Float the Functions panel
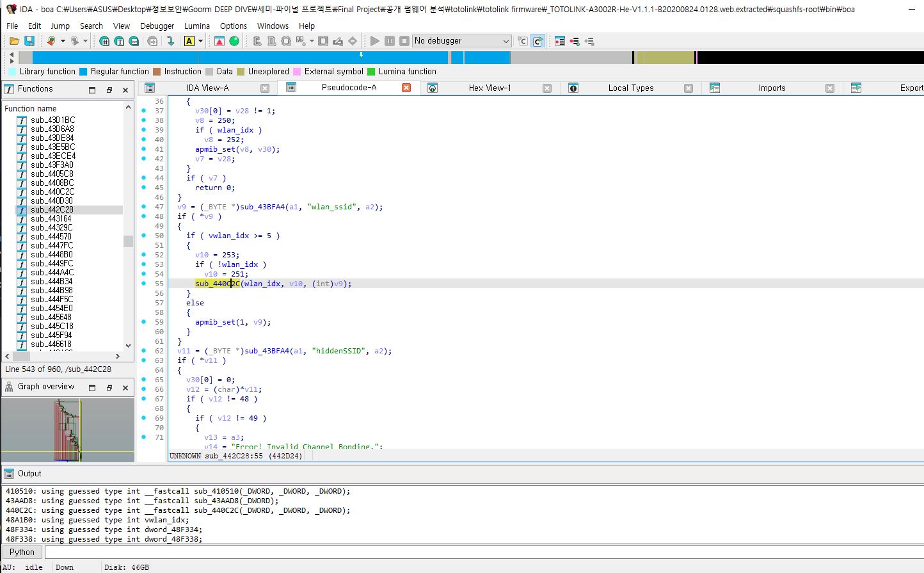 click(109, 90)
